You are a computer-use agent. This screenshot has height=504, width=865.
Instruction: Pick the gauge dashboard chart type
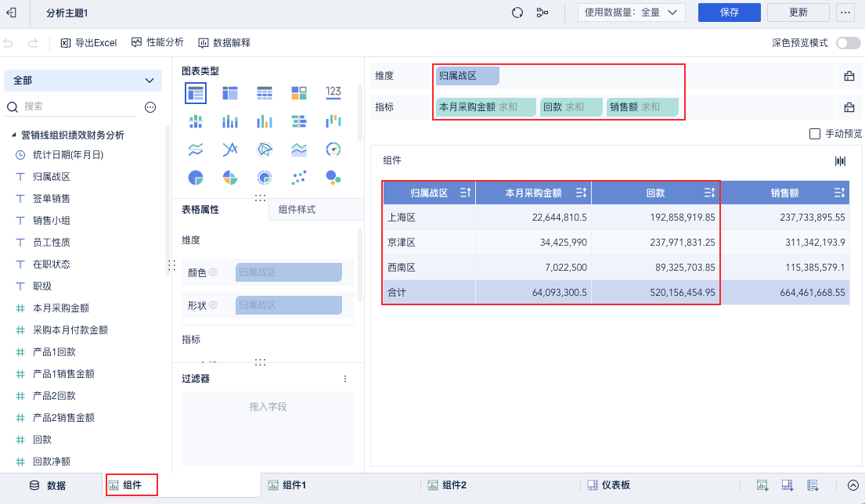(333, 149)
